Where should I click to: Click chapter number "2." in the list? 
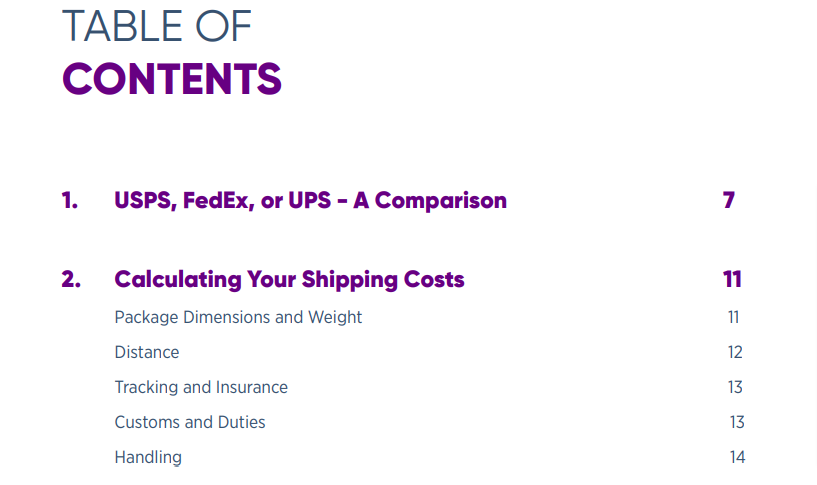tap(71, 280)
